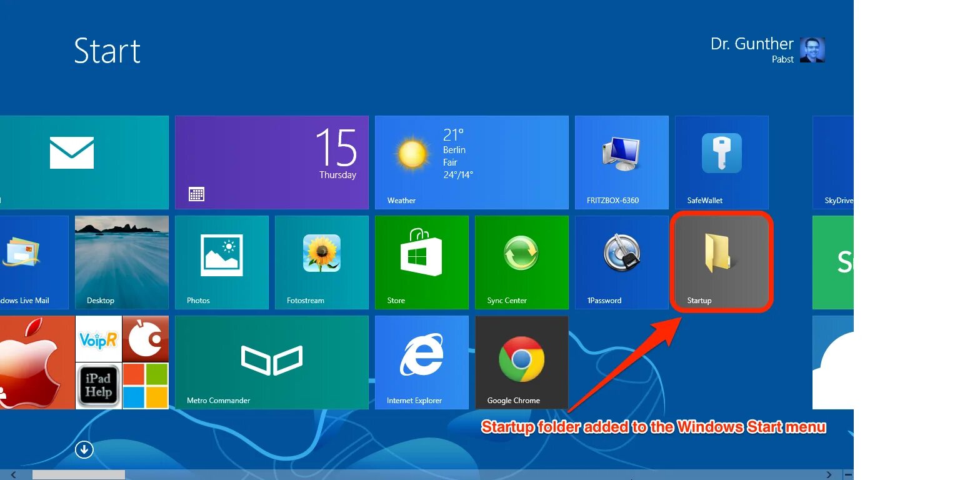Image resolution: width=980 pixels, height=480 pixels.
Task: Open the red Apple logo tile
Action: tap(37, 362)
